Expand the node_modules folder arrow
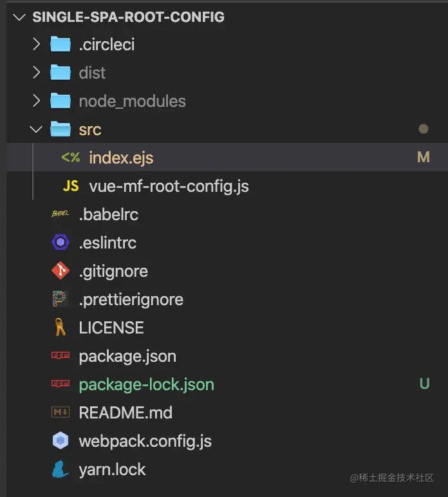 (37, 101)
